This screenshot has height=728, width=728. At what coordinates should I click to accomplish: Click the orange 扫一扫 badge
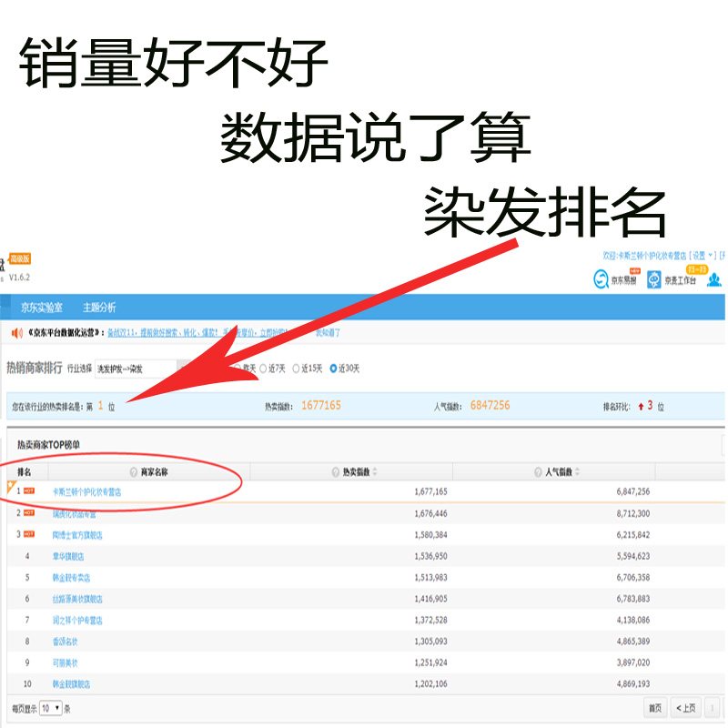point(696,269)
